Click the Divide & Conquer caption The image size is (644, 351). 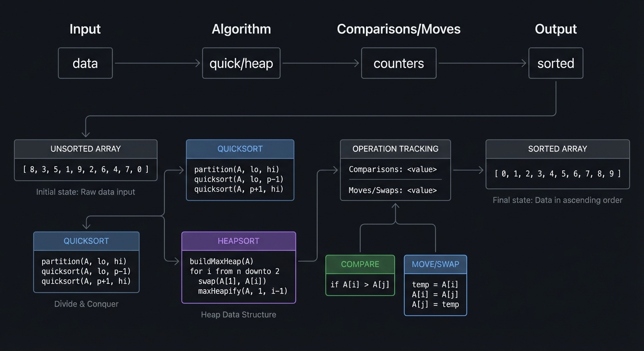(86, 303)
